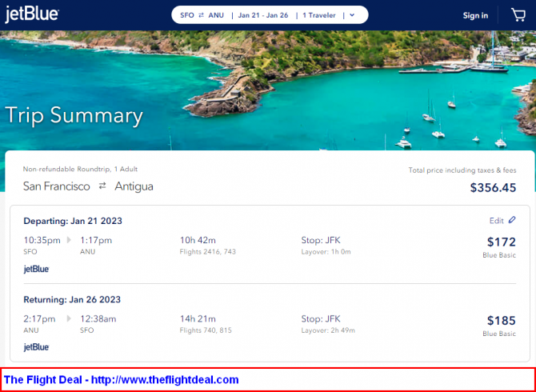Click the pencil edit icon
536x392 pixels.
point(512,220)
